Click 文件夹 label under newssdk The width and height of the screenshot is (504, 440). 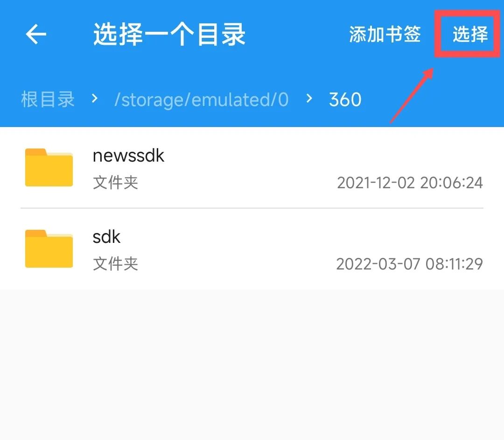115,182
